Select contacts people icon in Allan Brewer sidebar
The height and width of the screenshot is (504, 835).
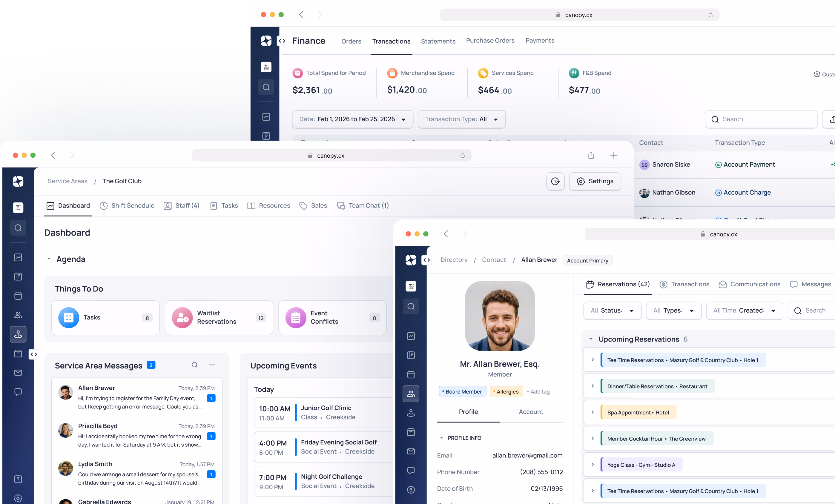coord(411,394)
